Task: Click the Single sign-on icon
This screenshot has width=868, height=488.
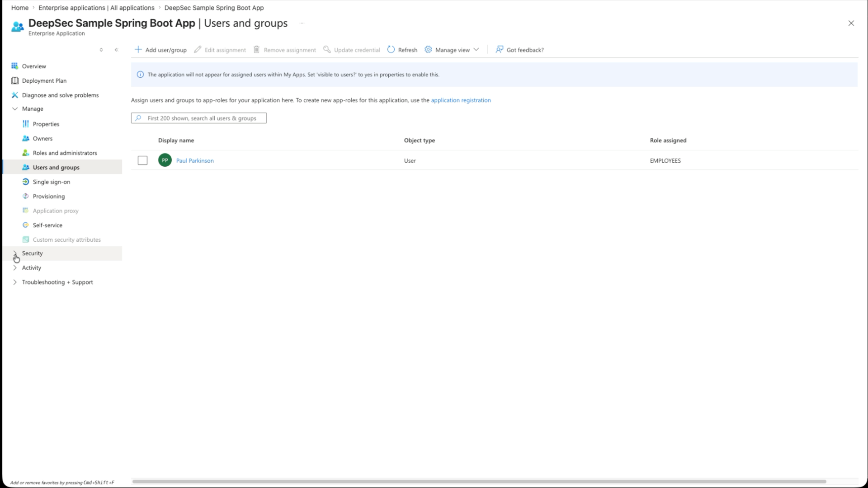Action: click(x=25, y=182)
